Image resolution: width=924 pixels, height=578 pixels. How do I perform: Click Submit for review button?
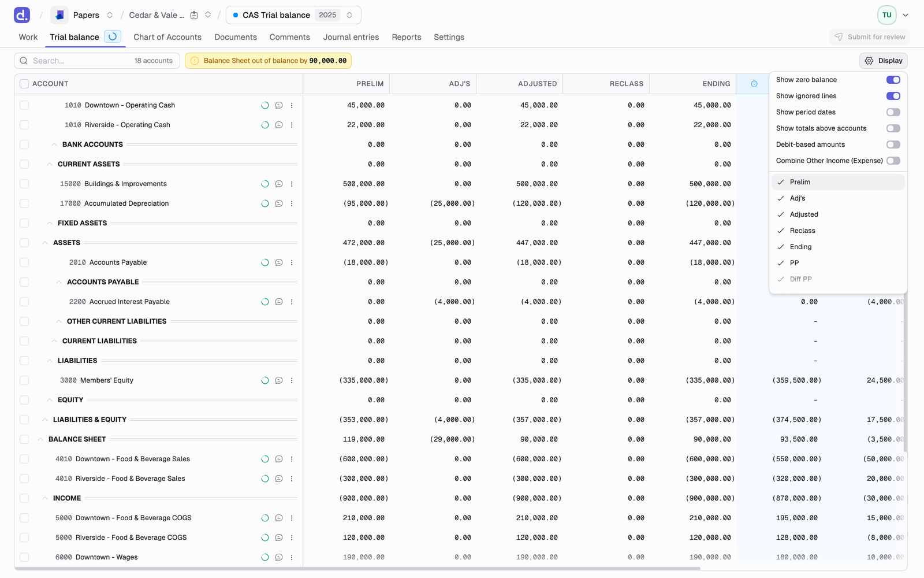tap(870, 37)
